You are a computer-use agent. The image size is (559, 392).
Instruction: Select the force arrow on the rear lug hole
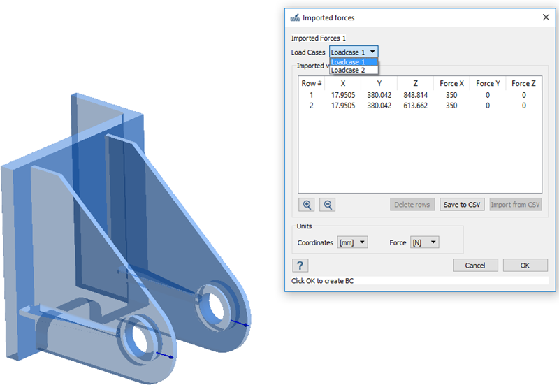[240, 324]
